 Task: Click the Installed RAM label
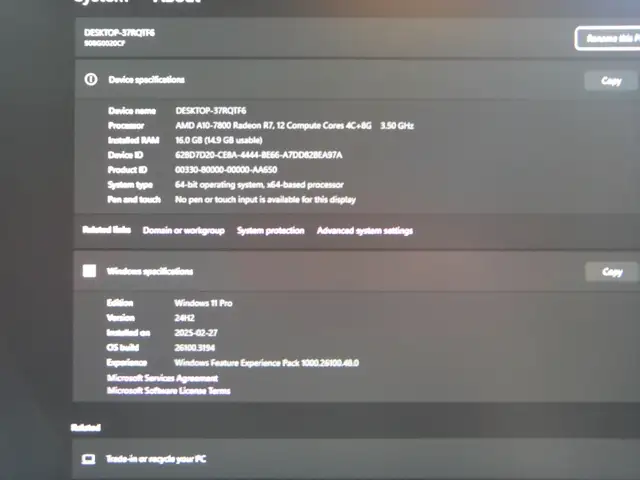pos(133,140)
